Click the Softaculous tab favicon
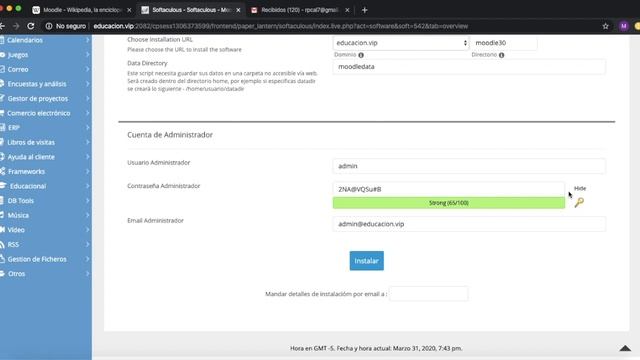The height and width of the screenshot is (360, 640). click(x=145, y=10)
